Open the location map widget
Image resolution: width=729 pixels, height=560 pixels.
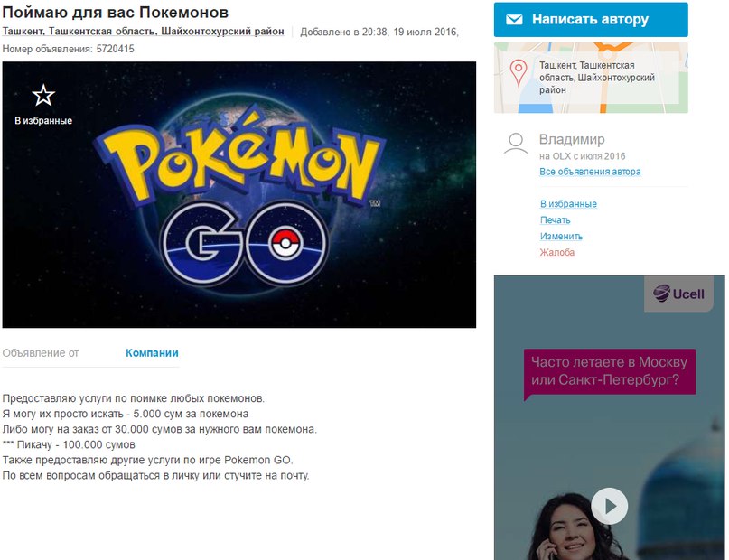point(591,78)
